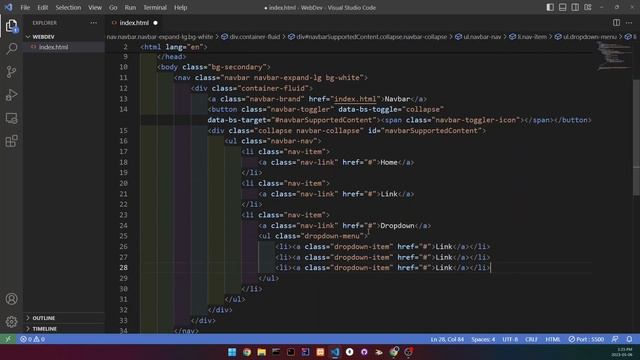The image size is (640, 360).
Task: Click the VS Code logo in title bar
Action: click(x=9, y=7)
